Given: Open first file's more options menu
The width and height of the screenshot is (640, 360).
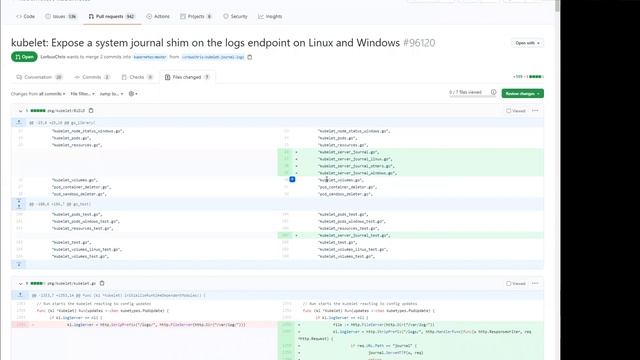Looking at the screenshot, I should [x=535, y=111].
